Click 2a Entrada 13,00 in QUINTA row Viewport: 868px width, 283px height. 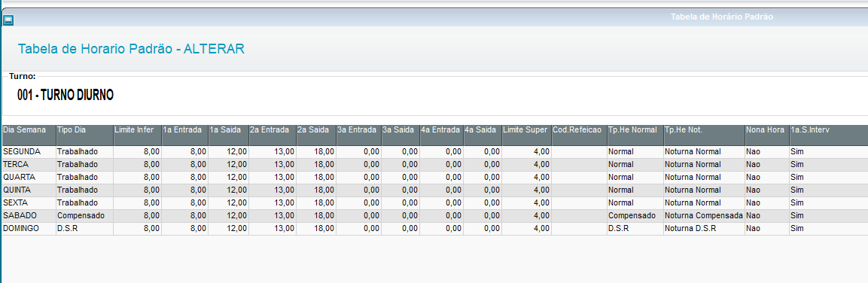pos(273,190)
